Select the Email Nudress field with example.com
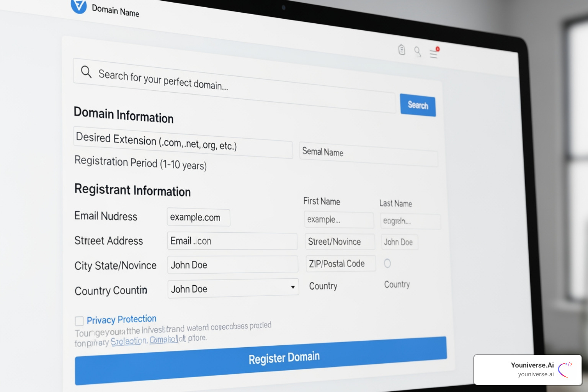588x392 pixels. (198, 217)
